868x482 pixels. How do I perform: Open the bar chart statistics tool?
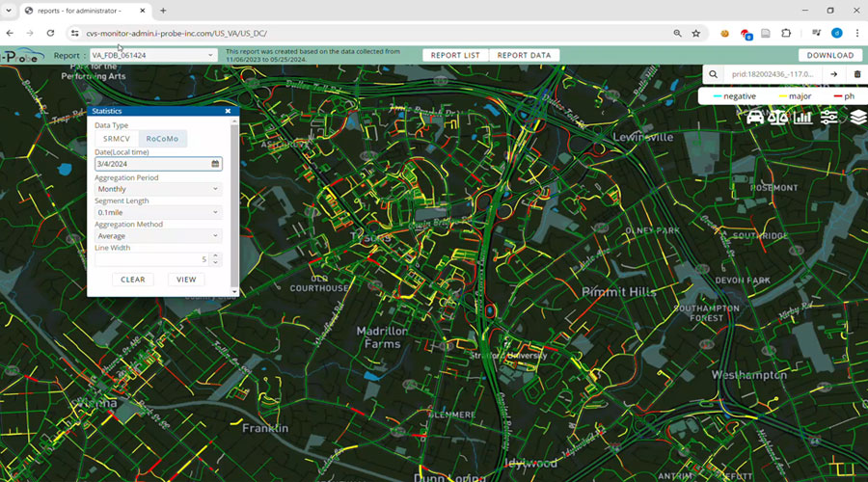803,118
